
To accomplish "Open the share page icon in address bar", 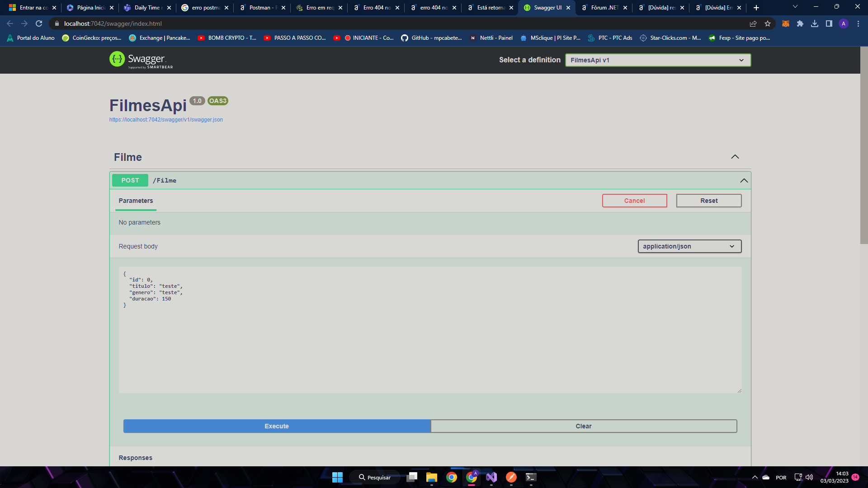I will click(x=753, y=23).
